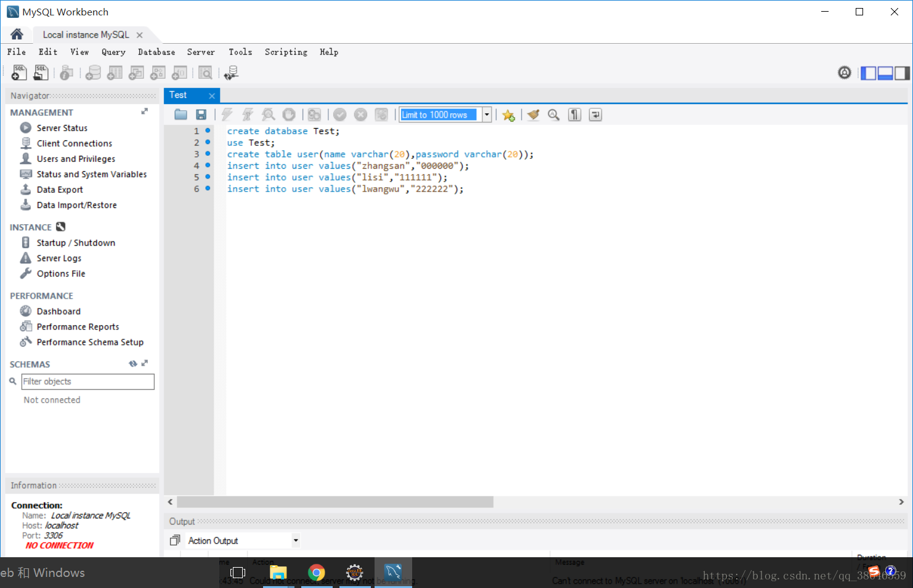Screen dimensions: 913x588
Task: Toggle continue on error option
Action: coord(314,115)
